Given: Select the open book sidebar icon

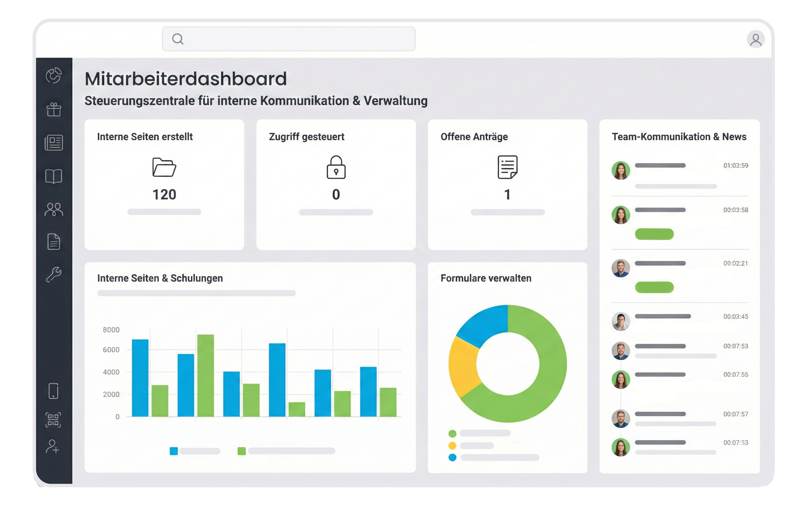Looking at the screenshot, I should 54,176.
